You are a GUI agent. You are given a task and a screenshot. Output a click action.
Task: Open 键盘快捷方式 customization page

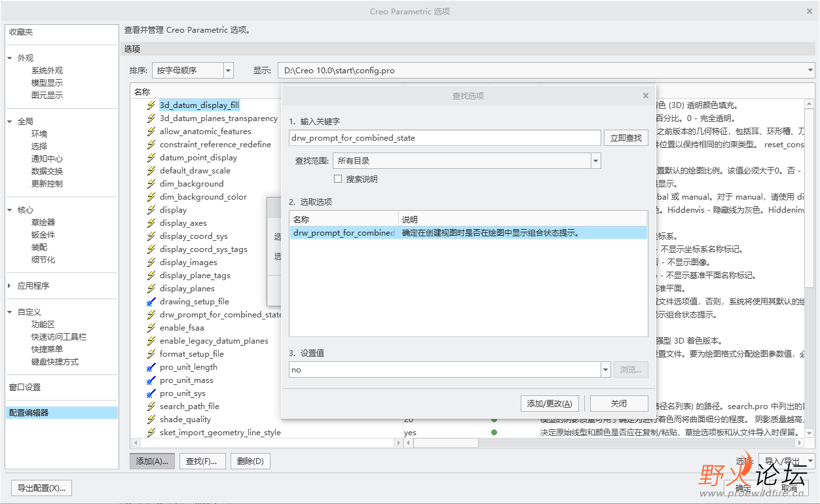click(55, 362)
